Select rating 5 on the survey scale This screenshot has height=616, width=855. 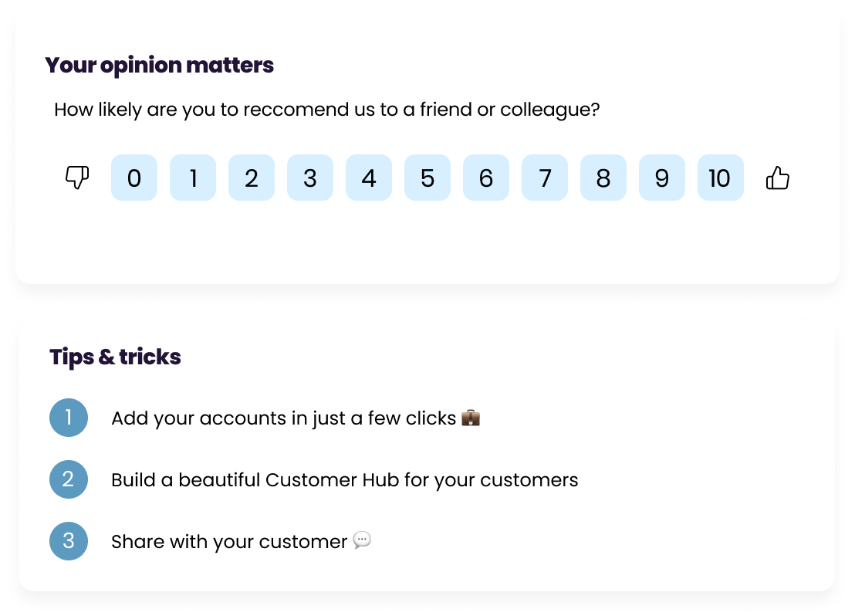point(427,178)
